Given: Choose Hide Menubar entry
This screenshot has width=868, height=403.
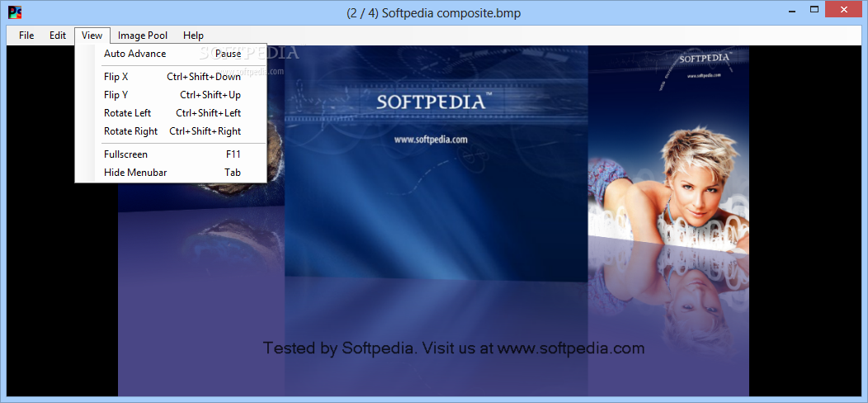Looking at the screenshot, I should pos(171,173).
